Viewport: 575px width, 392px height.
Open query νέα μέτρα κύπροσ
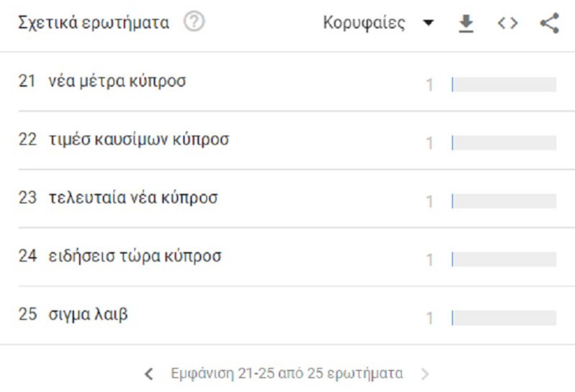pos(117,81)
